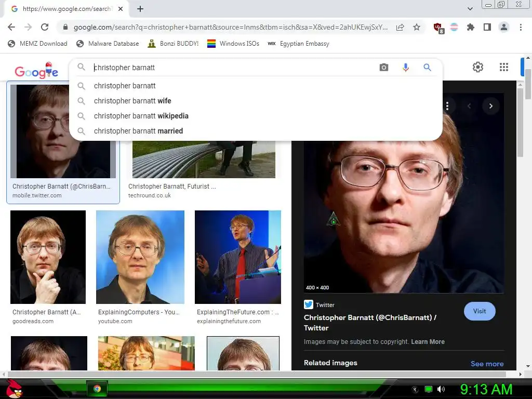The image size is (532, 399).
Task: Click the 'goodreads.com' source text
Action: tap(33, 321)
